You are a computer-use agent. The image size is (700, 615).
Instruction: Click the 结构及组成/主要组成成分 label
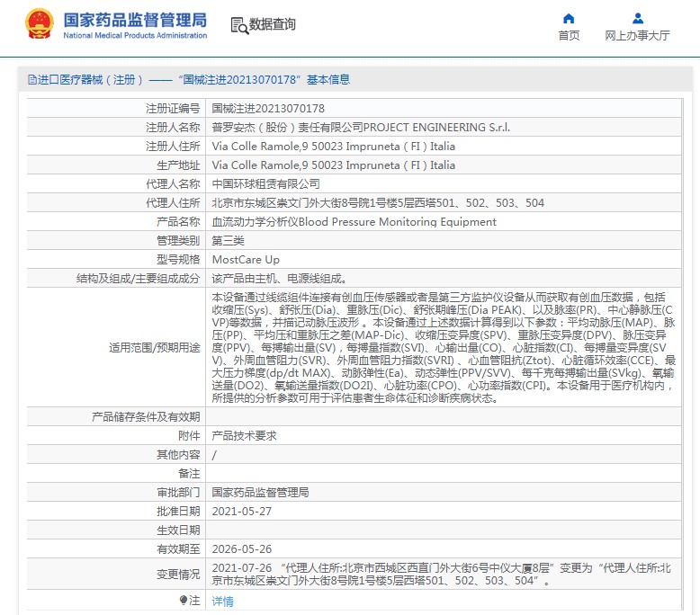138,279
